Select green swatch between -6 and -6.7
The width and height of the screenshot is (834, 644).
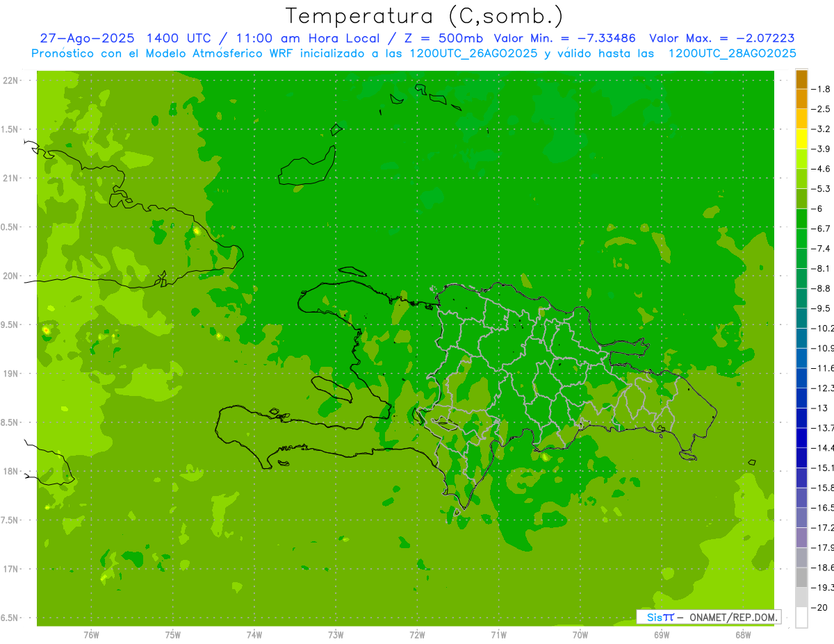(801, 219)
